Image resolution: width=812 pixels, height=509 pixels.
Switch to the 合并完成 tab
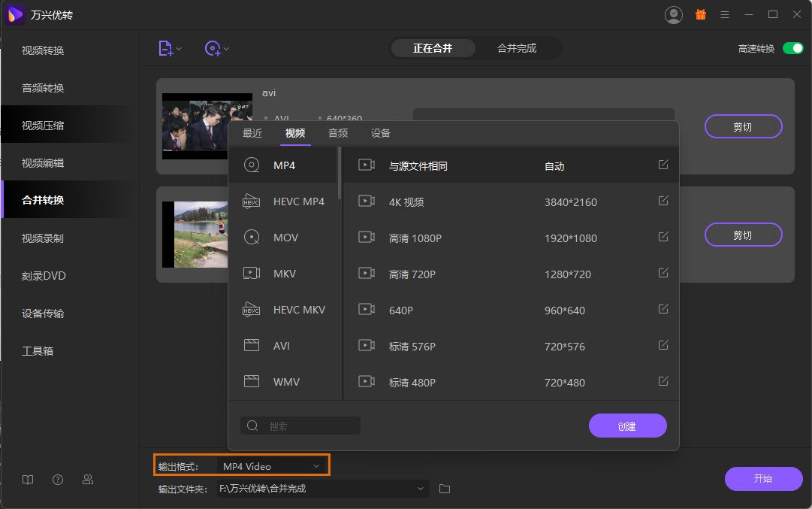(517, 48)
